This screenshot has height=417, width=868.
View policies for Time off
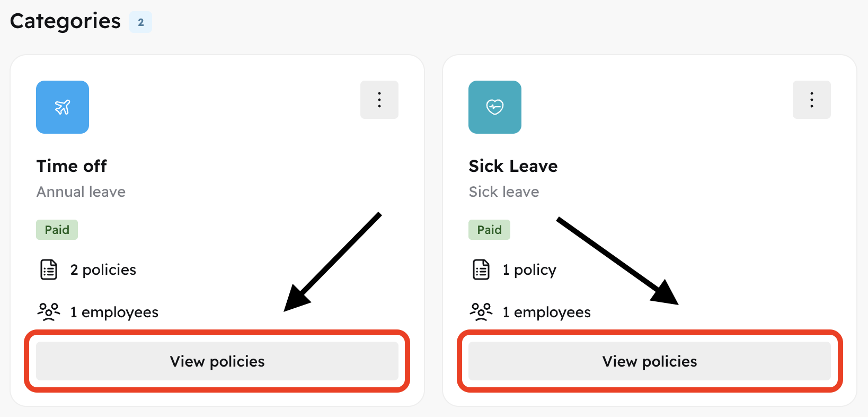[217, 361]
